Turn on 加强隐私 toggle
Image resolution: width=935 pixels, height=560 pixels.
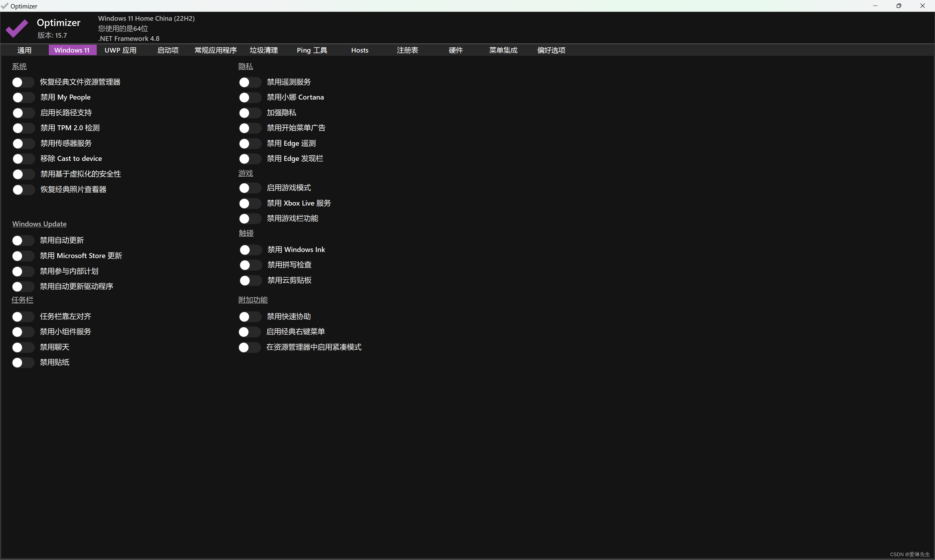pyautogui.click(x=250, y=113)
